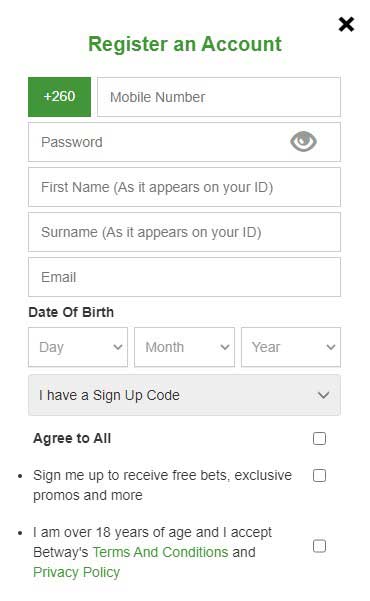Screen dimensions: 370x601
Task: Open the Privacy Policy link
Action: (77, 572)
